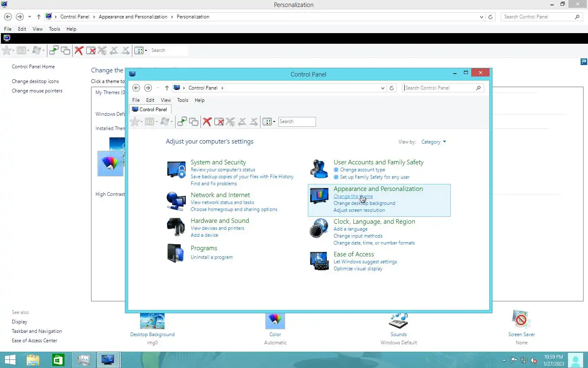Click the Appearance and Personalization monitor icon

319,196
